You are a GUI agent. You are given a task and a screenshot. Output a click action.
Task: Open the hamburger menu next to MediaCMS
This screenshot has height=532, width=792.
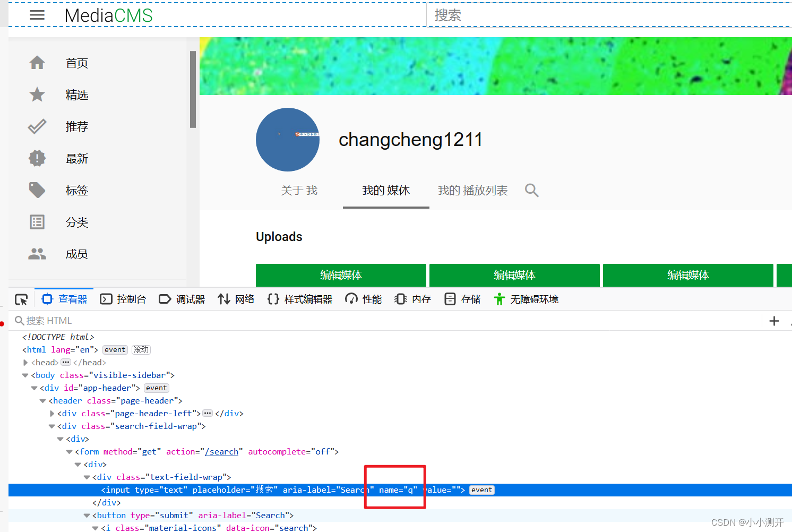(x=37, y=15)
